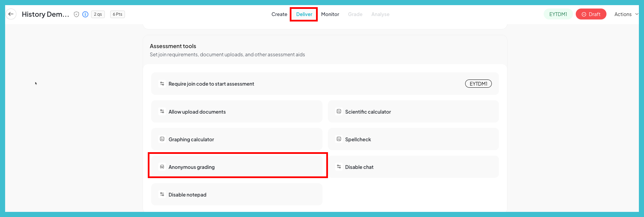Click the 2 qs question count badge
Viewport: 644px width, 217px height.
(98, 14)
